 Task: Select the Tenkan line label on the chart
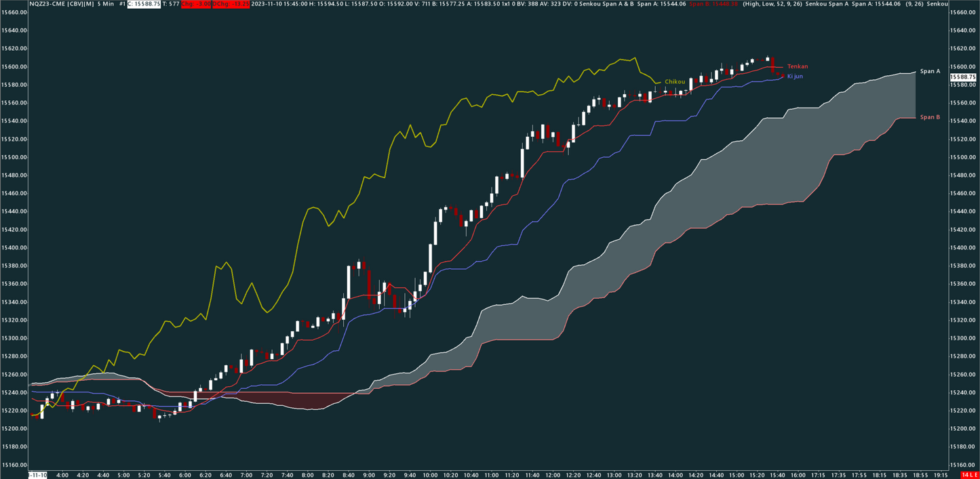797,66
